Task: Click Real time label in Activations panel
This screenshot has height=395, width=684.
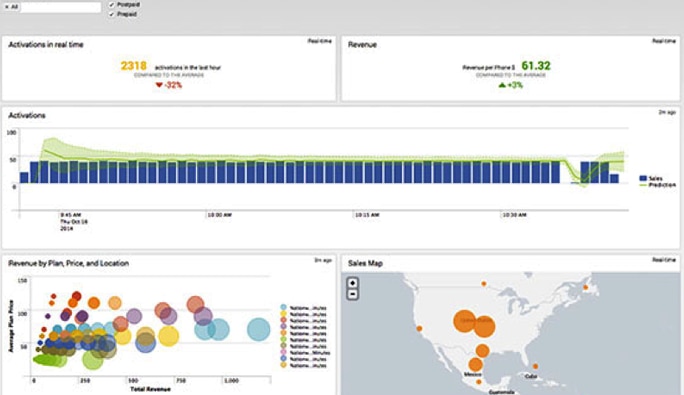Action: point(320,41)
